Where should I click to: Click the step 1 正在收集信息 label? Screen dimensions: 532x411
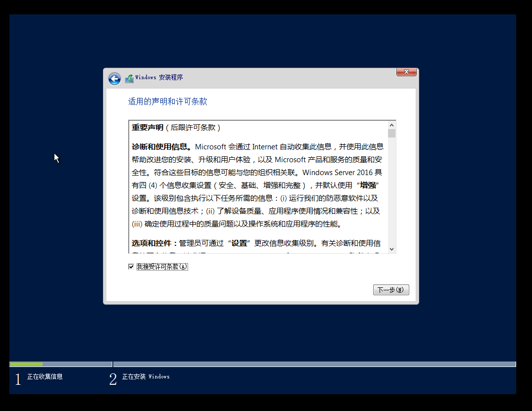[45, 376]
